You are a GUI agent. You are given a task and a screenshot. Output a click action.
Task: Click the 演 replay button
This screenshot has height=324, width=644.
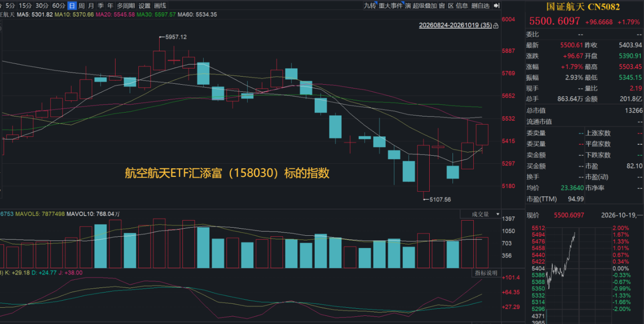pyautogui.click(x=408, y=6)
